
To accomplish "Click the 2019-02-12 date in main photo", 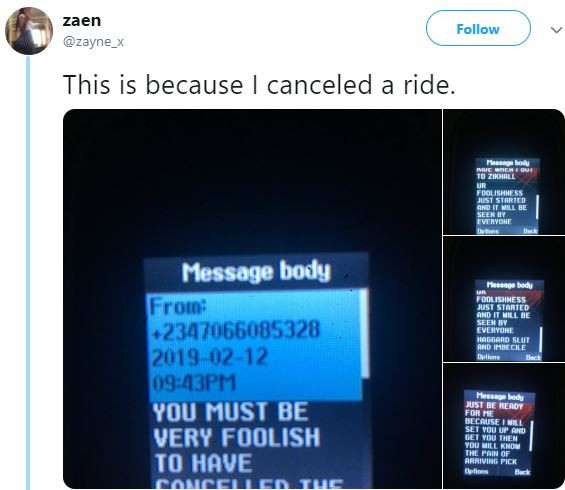I will [x=210, y=357].
